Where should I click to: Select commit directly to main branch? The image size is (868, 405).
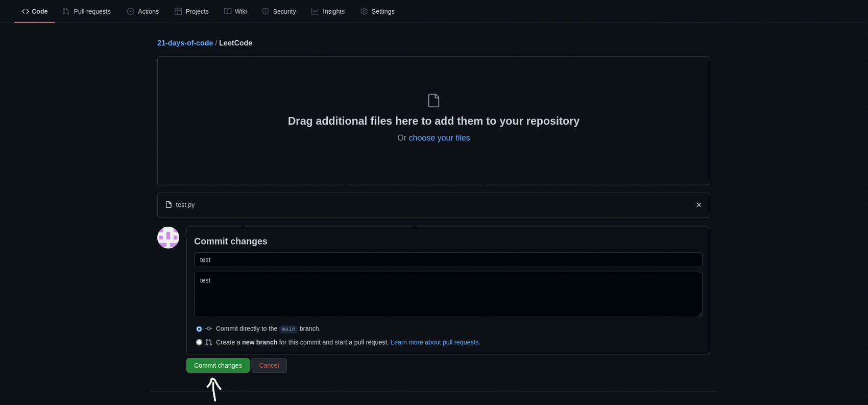(199, 329)
